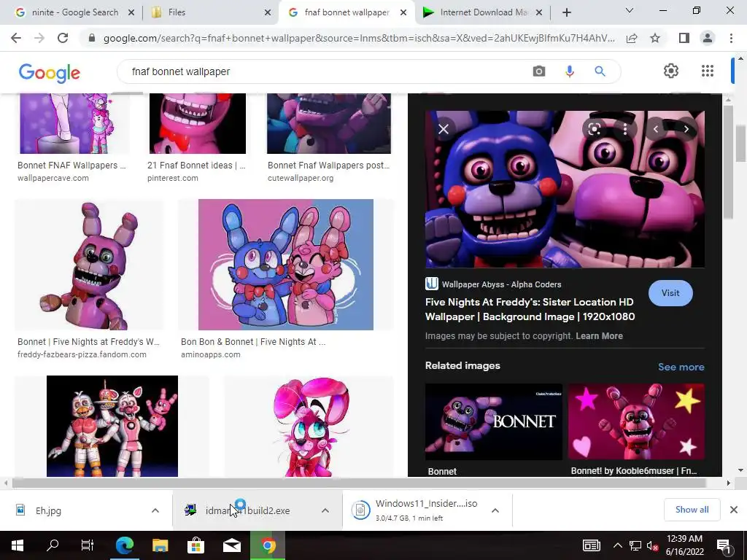
Task: Open the taskbar clock showing 12:39 AM
Action: (x=684, y=545)
